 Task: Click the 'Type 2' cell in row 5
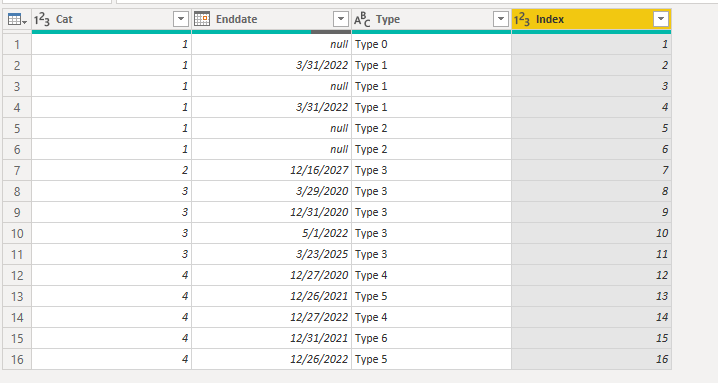(431, 128)
